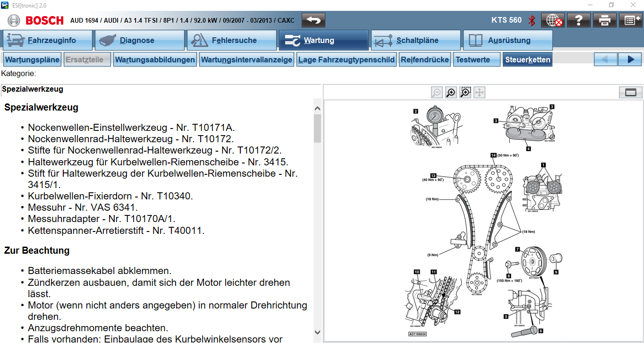Viewport: 644px width, 343px height.
Task: Open help with the question mark icon
Action: 579,20
